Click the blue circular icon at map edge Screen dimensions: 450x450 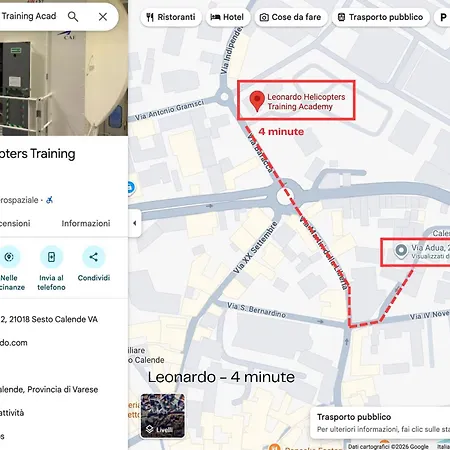coord(131,188)
